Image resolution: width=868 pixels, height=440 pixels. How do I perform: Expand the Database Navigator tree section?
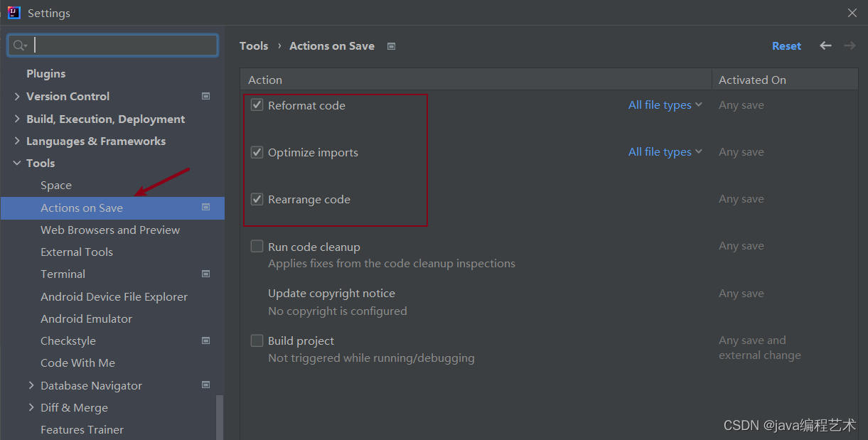[31, 385]
